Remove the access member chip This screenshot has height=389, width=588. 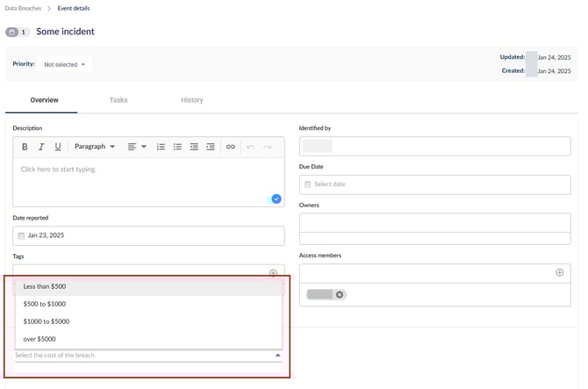tap(340, 294)
